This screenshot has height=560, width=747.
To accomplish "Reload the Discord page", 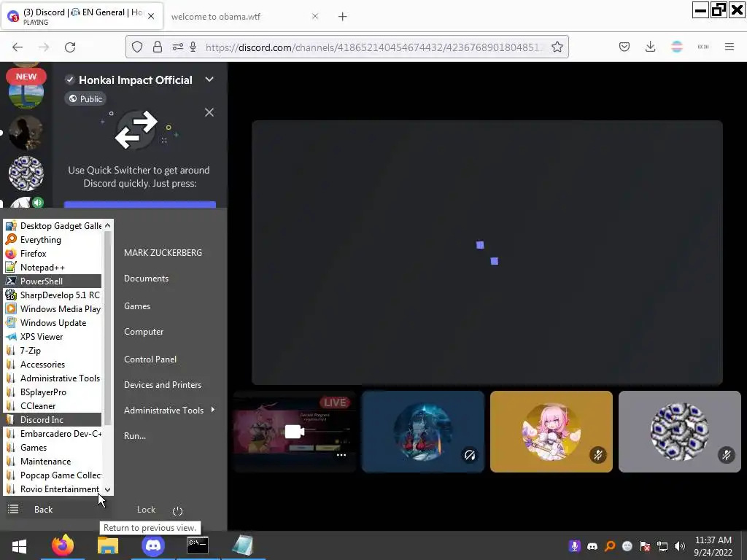I will 70,47.
